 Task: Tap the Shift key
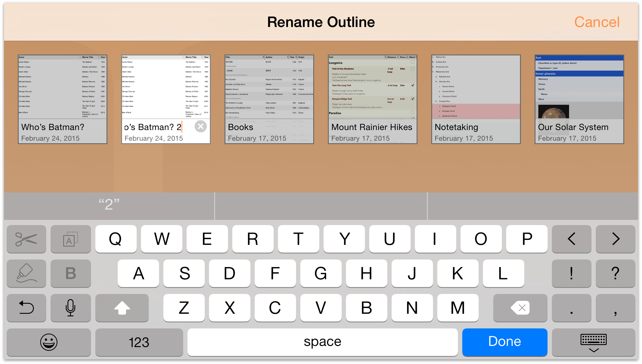122,308
